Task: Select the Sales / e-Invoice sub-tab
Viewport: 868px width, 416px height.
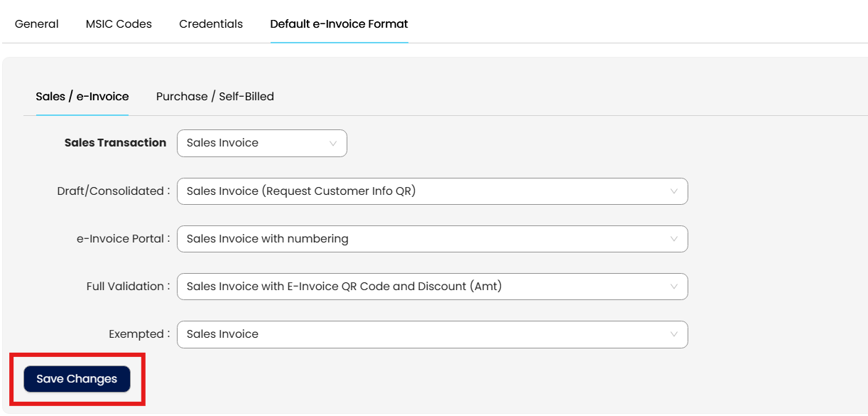Action: (82, 96)
